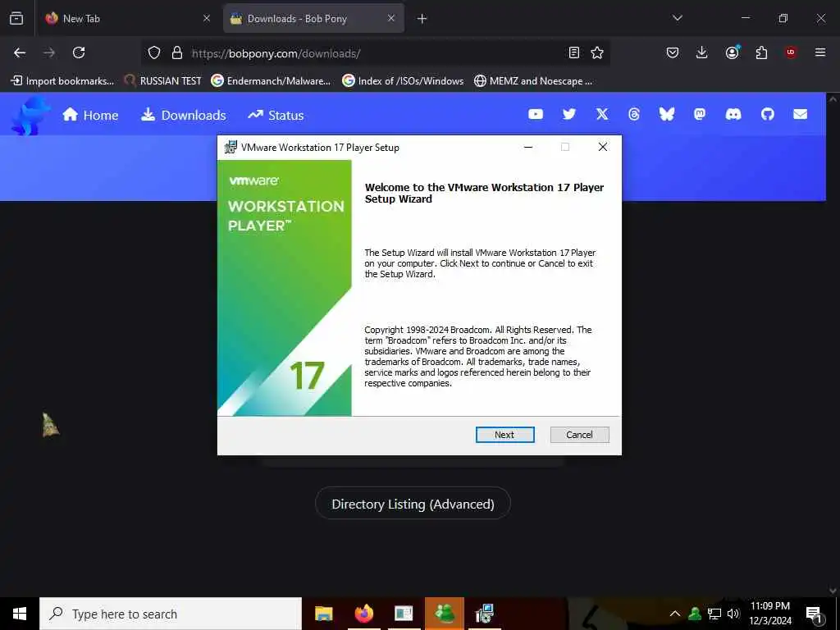This screenshot has height=630, width=840.
Task: Click the Type here to search box
Action: 171,614
